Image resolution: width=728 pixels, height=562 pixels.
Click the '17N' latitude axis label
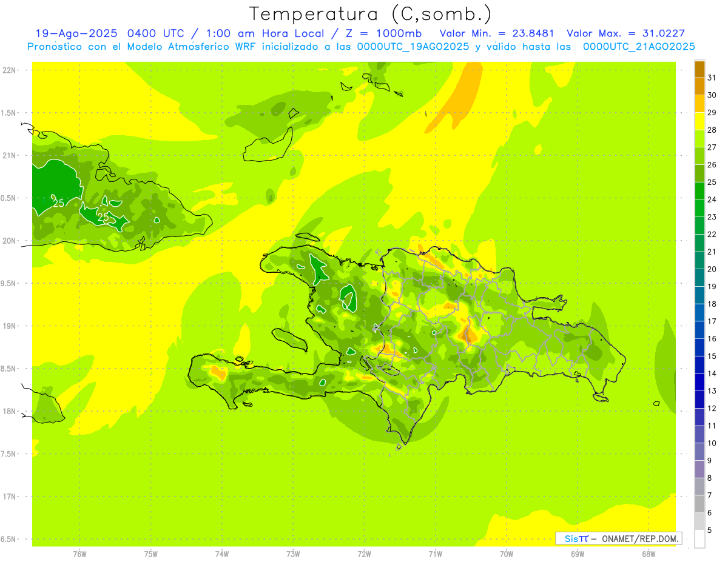10,497
